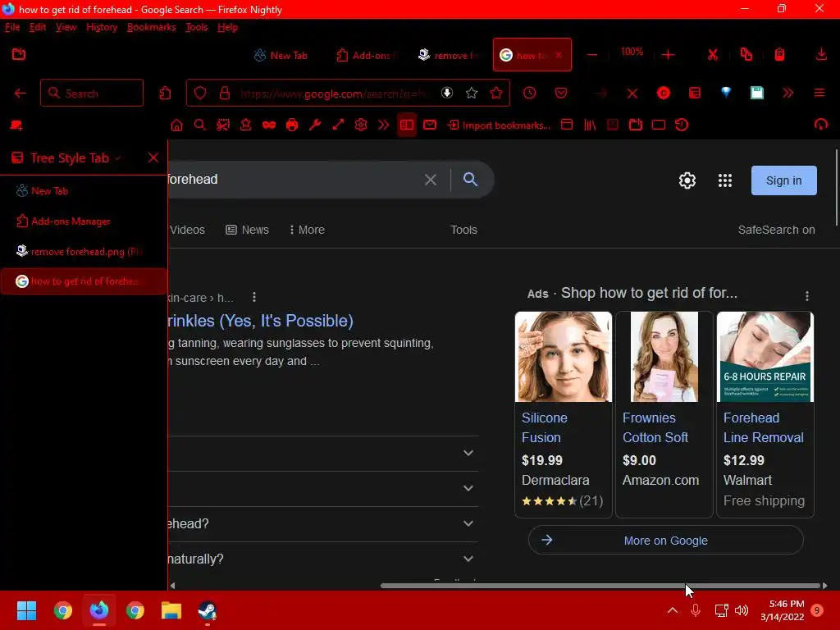Expand bookmarks toolbar overflow chevrons
This screenshot has width=840, height=630.
(384, 126)
